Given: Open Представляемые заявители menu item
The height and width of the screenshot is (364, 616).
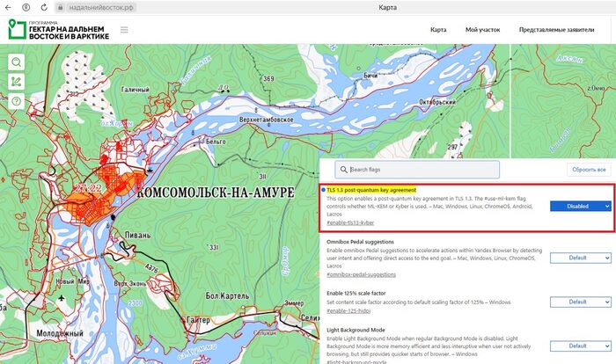Looking at the screenshot, I should tap(556, 30).
